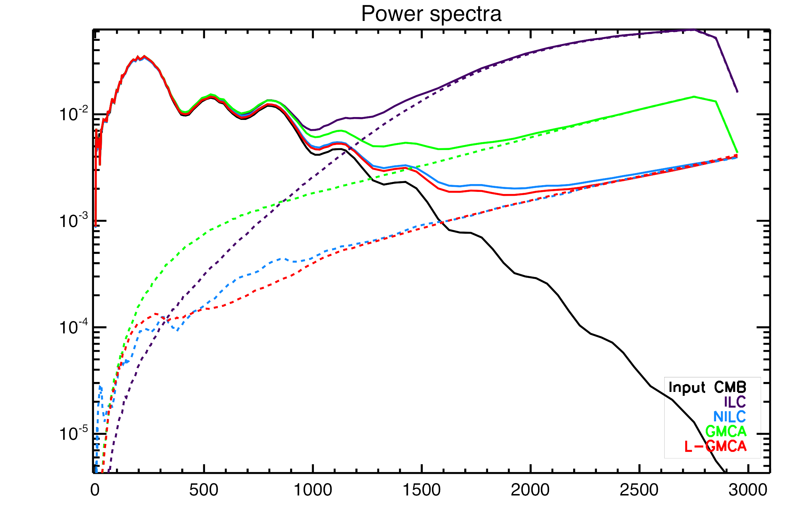
Task: Click the y-axis label 10^-2
Action: click(x=73, y=114)
